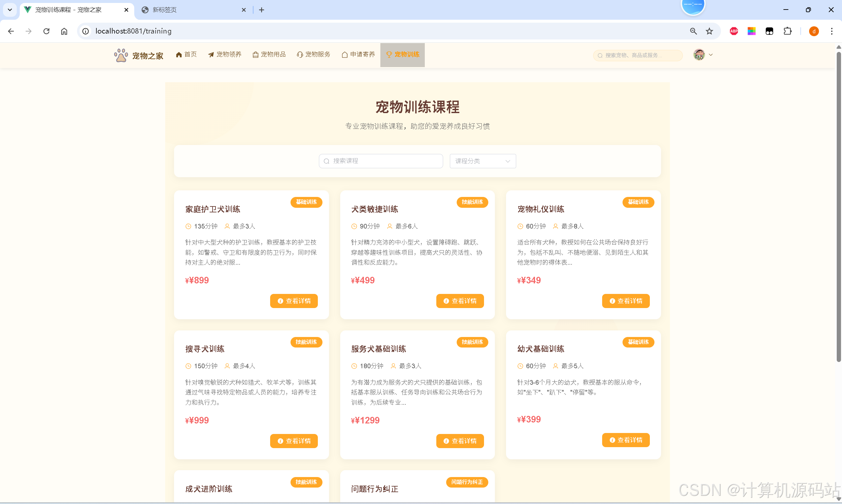The height and width of the screenshot is (504, 842).
Task: Click the page vertical scrollbar thumb
Action: 839,206
